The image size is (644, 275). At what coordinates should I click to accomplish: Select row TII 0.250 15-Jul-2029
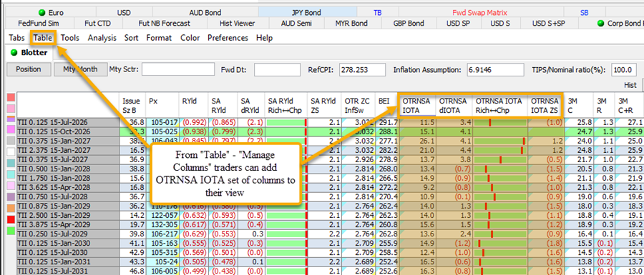[x=68, y=234]
